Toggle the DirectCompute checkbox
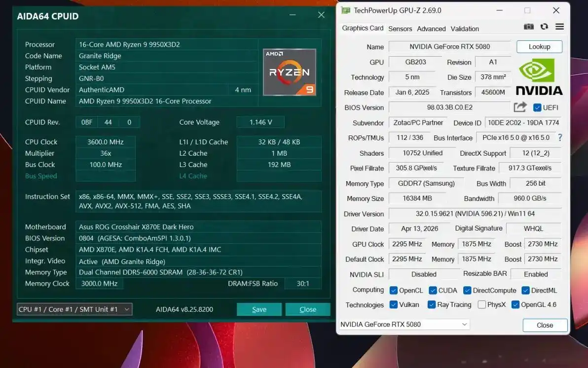Screen dimensions: 588x368 pyautogui.click(x=467, y=290)
